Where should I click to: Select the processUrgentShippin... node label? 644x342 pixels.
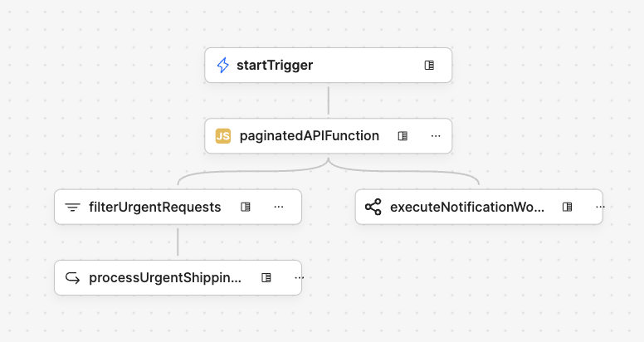tap(165, 278)
